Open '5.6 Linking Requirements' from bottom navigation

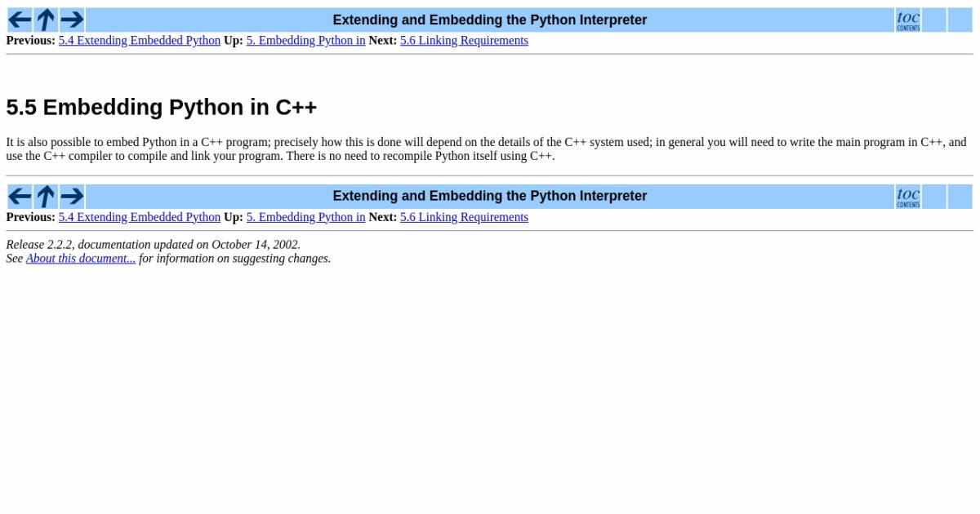(x=464, y=216)
